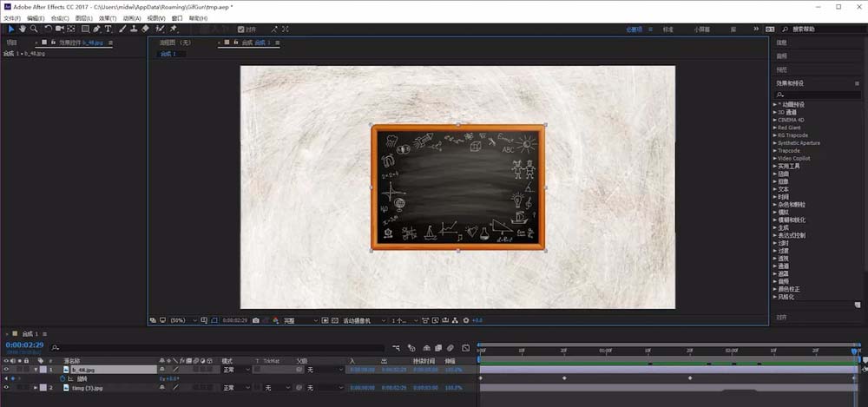
Task: Open the 合成(C) menu
Action: (60, 18)
